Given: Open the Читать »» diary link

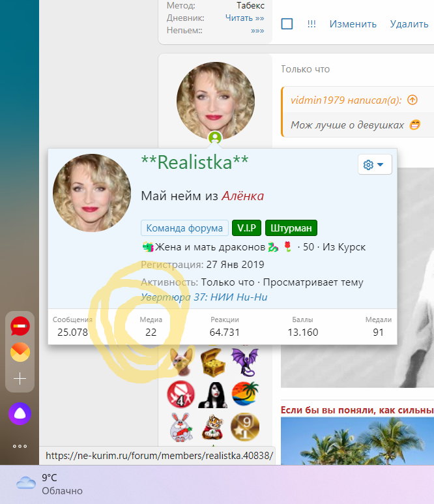Looking at the screenshot, I should pyautogui.click(x=244, y=18).
